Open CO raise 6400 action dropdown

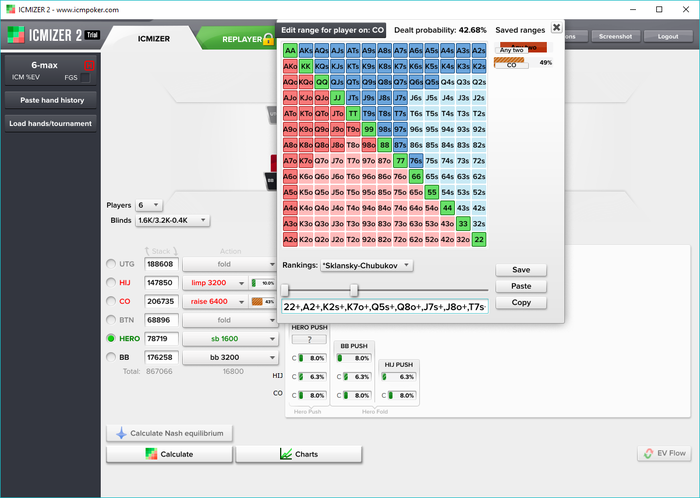pyautogui.click(x=215, y=302)
